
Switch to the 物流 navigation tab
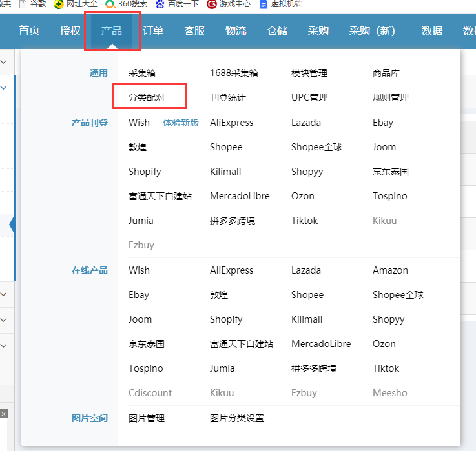pyautogui.click(x=236, y=30)
